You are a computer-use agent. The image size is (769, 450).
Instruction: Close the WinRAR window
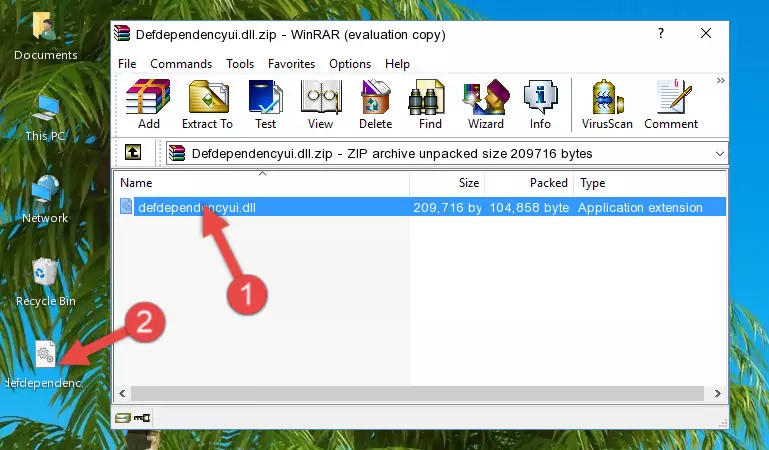pos(706,33)
